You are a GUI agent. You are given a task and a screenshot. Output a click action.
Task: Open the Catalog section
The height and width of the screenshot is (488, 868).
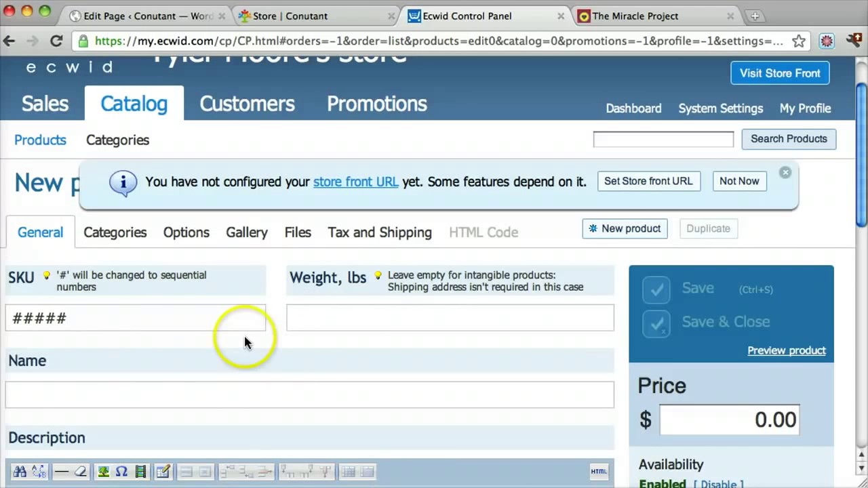pos(134,104)
